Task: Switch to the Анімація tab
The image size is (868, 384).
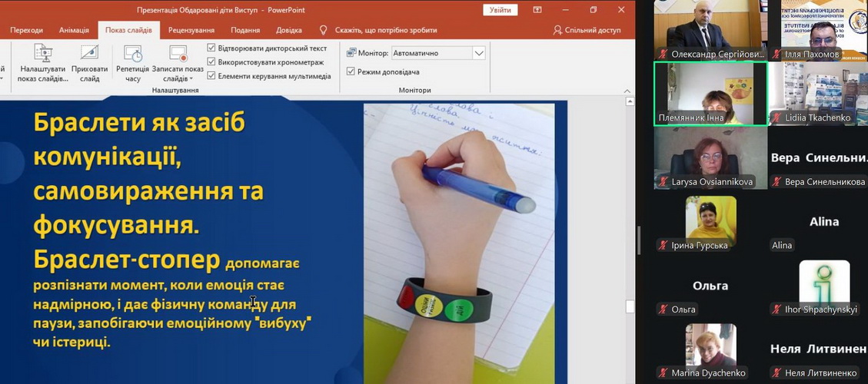Action: [74, 30]
